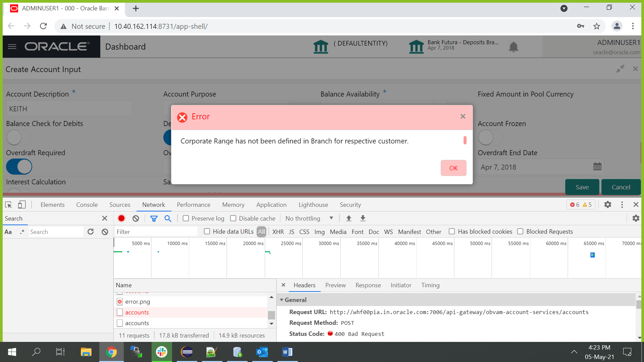Viewport: 644px width, 362px height.
Task: Switch to the Console tab
Action: 87,204
